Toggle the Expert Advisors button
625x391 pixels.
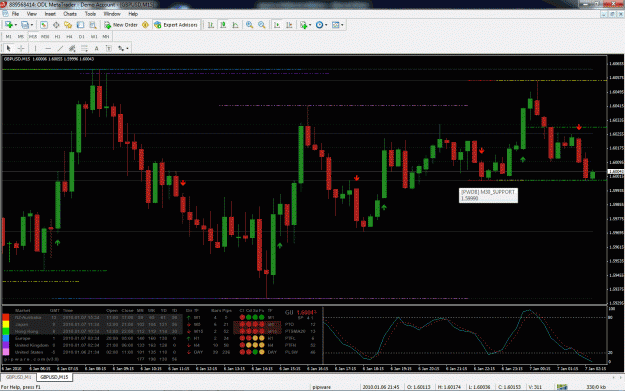(176, 25)
